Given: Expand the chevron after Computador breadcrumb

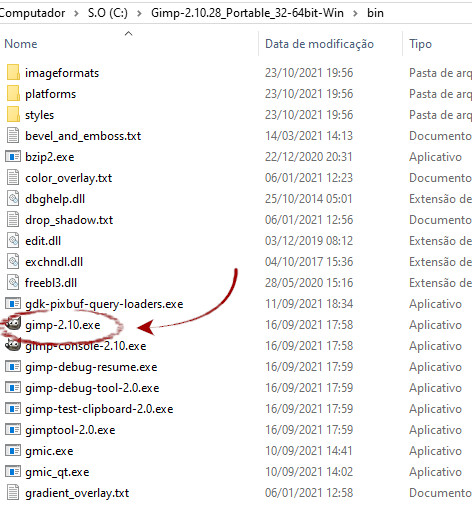Looking at the screenshot, I should coord(77,13).
